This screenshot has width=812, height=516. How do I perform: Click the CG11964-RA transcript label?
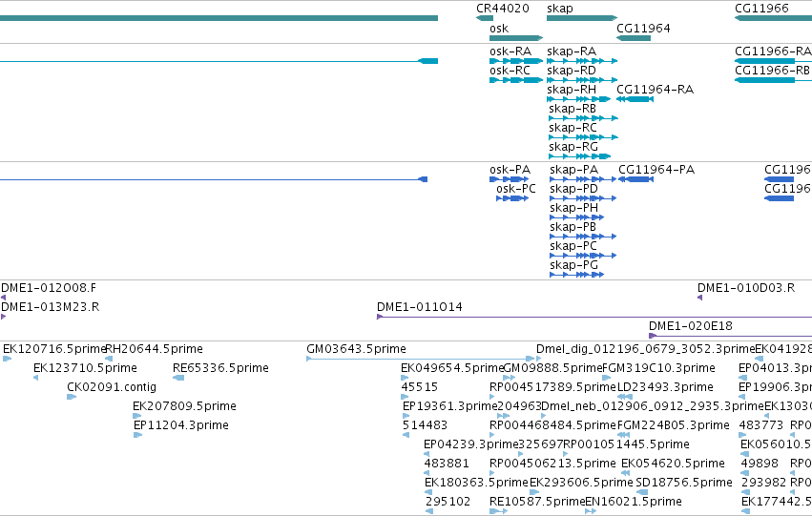point(655,90)
